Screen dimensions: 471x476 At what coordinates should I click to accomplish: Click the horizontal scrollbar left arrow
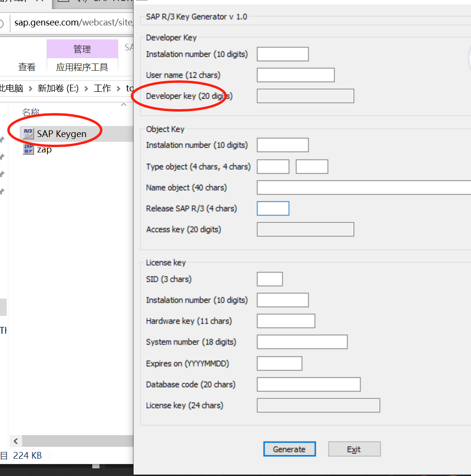coord(15,441)
